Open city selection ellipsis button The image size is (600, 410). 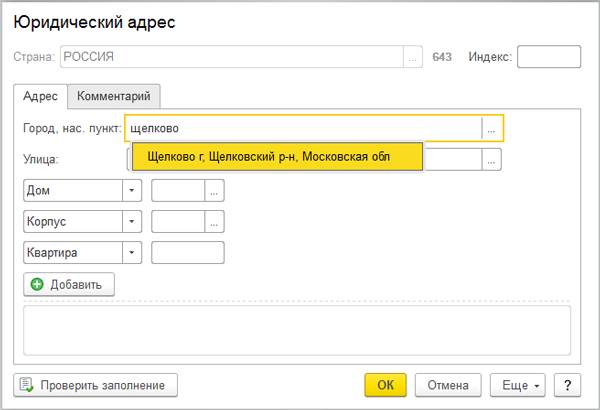point(491,128)
